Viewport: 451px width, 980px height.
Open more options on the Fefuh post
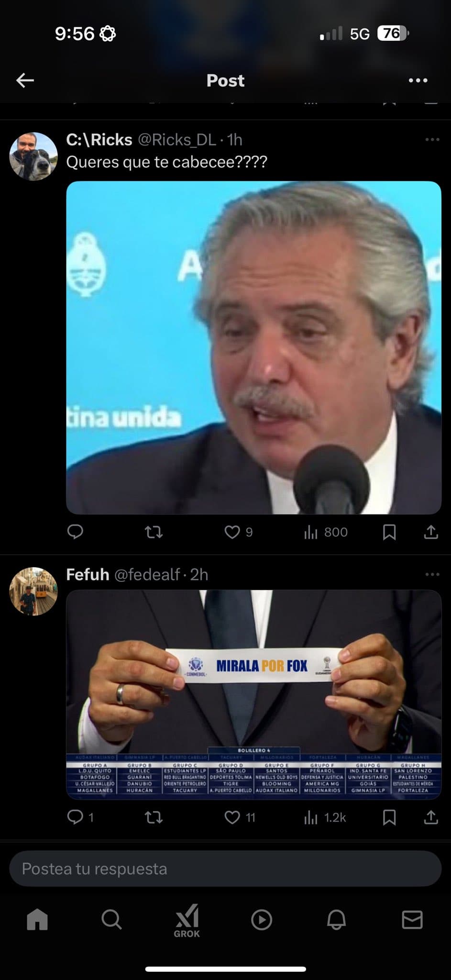click(432, 574)
